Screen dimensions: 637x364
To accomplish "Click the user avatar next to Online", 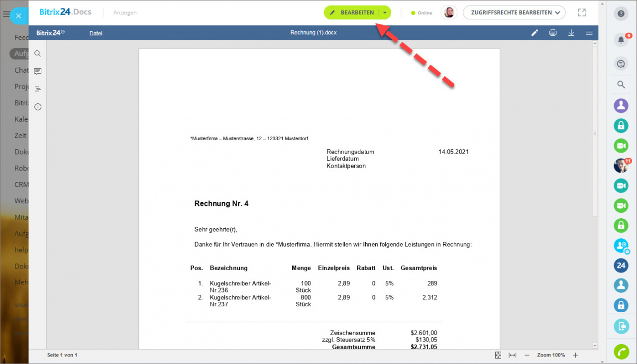I will coord(449,13).
